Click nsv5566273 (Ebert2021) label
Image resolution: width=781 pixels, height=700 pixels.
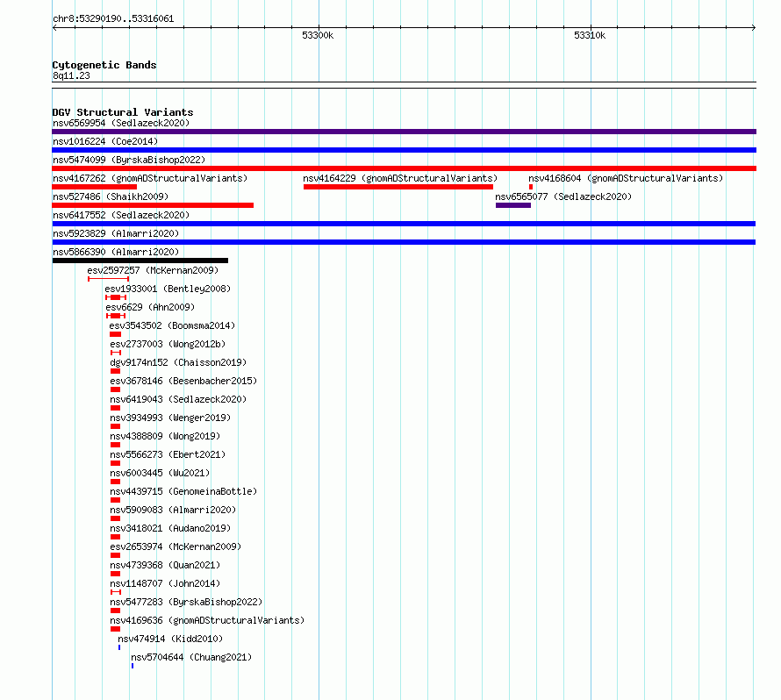[168, 454]
